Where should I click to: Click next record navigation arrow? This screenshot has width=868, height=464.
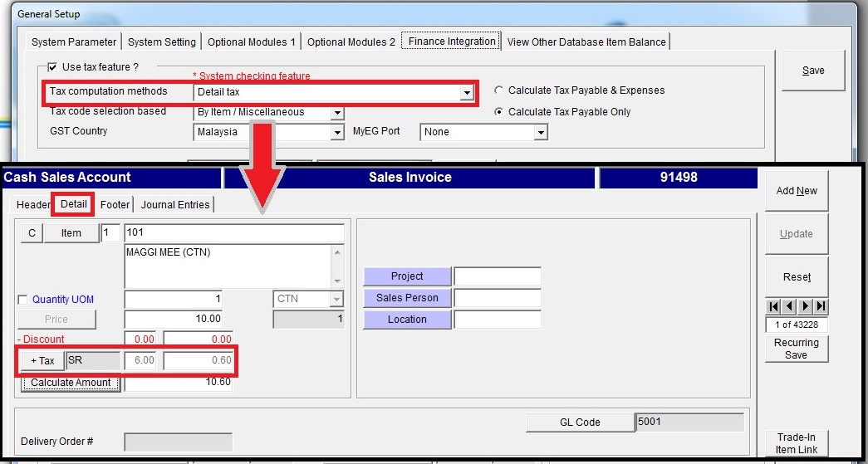(805, 306)
